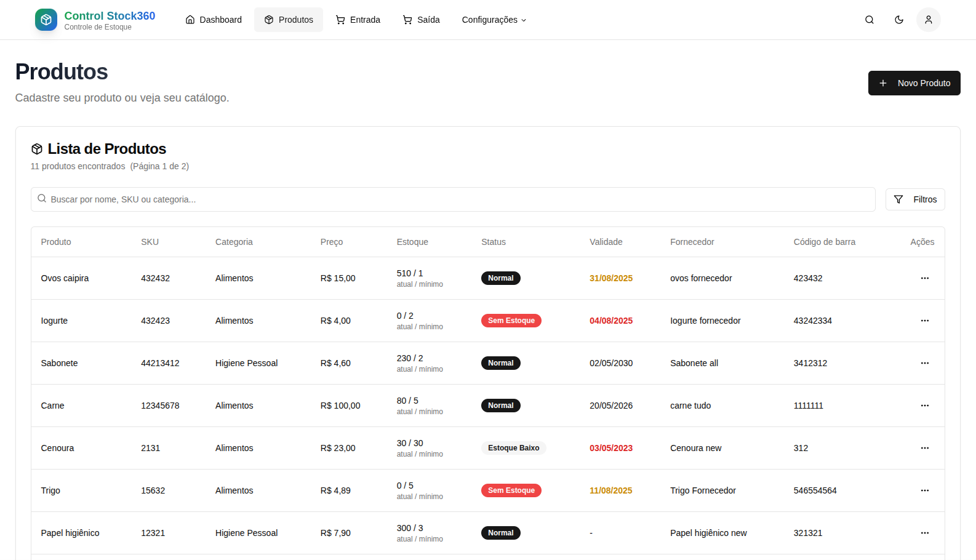Screen dimensions: 976x560
Task: Go to the Dashboard page
Action: pos(214,20)
